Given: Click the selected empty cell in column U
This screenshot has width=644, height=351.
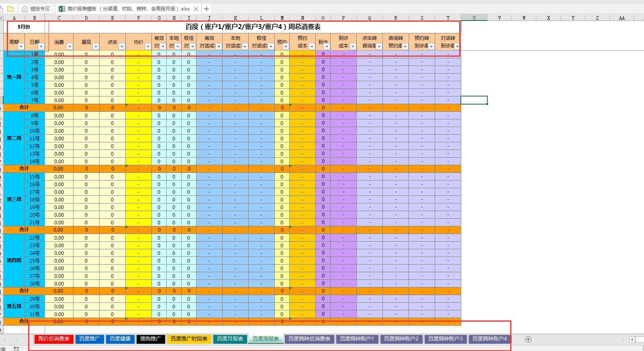Looking at the screenshot, I should 474,100.
